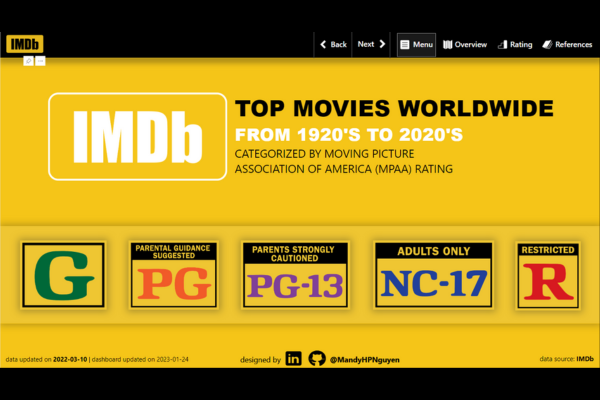The width and height of the screenshot is (600, 400).
Task: Switch to the Rating page
Action: (515, 45)
